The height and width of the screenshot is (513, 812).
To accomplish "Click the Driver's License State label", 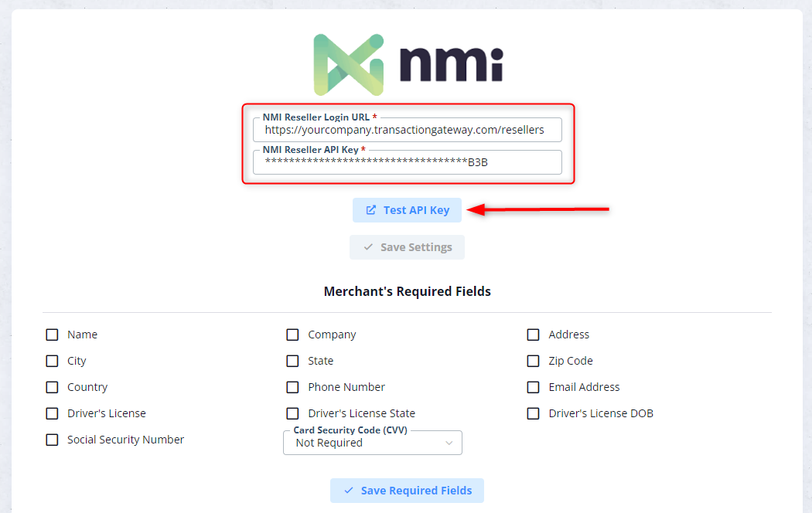I will pyautogui.click(x=361, y=413).
